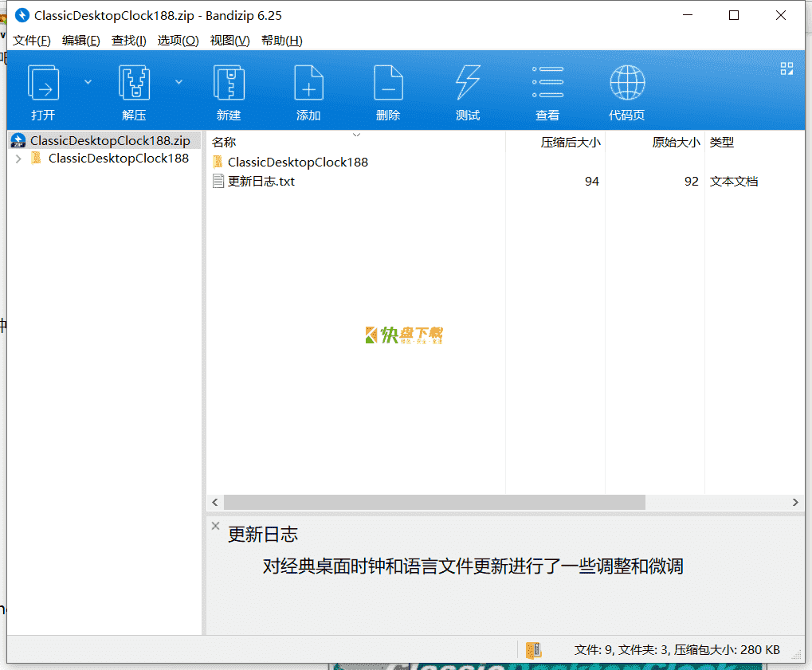Click the horizontal scrollbar right arrow

click(x=795, y=502)
